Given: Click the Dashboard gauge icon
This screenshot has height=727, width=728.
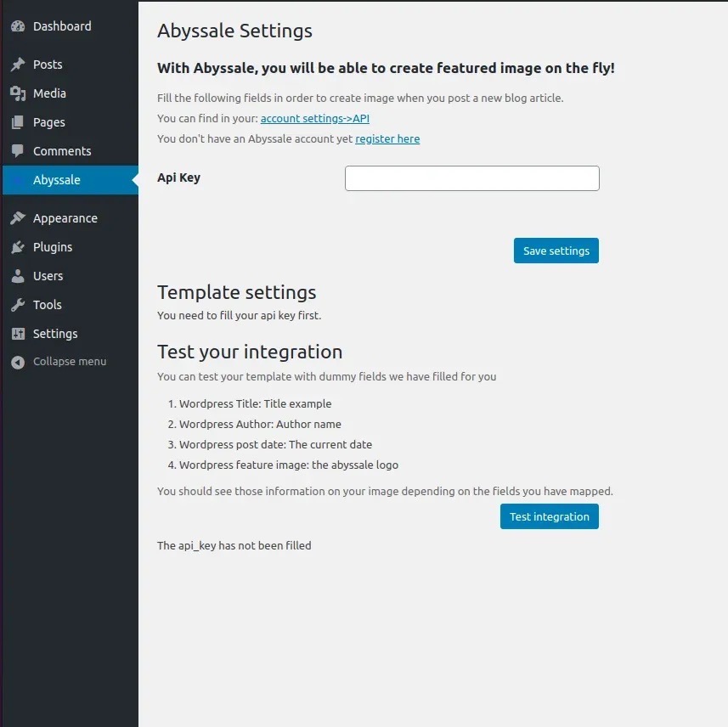Looking at the screenshot, I should coord(18,26).
